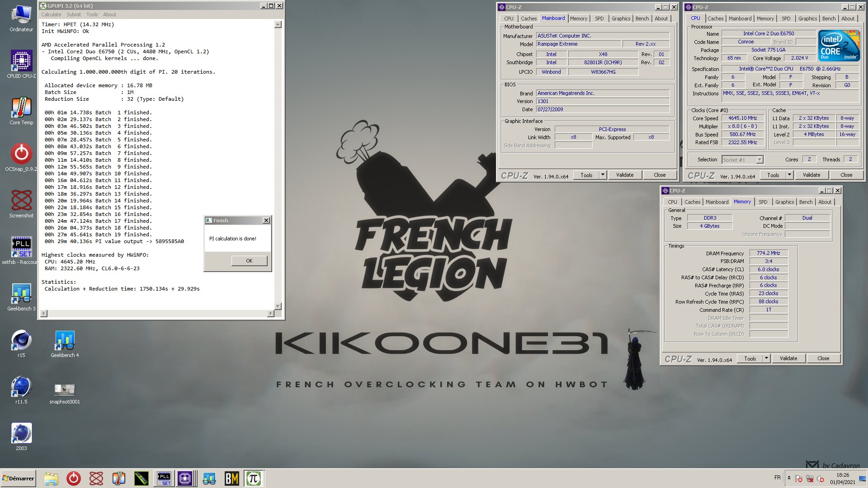Select the Screenshot desktop shortcut
Screen dimensions: 868x488
21,204
